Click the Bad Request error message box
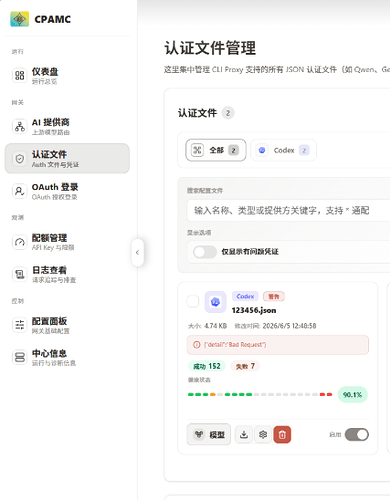This screenshot has height=500, width=390. point(278,345)
